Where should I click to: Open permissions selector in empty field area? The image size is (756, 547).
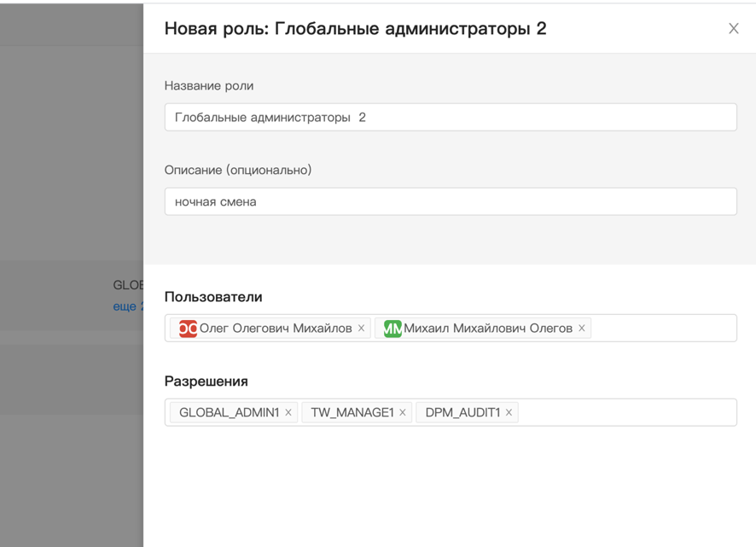(x=627, y=413)
